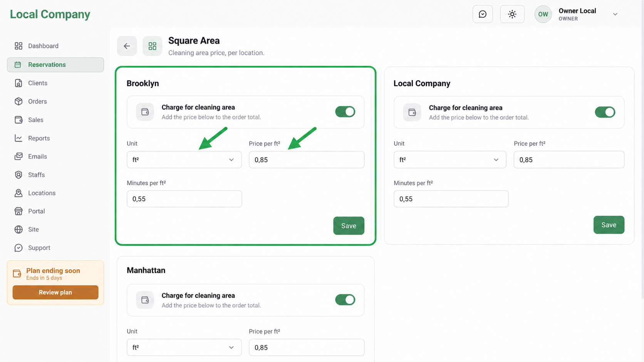Go to Reservations in the sidebar

(55, 65)
